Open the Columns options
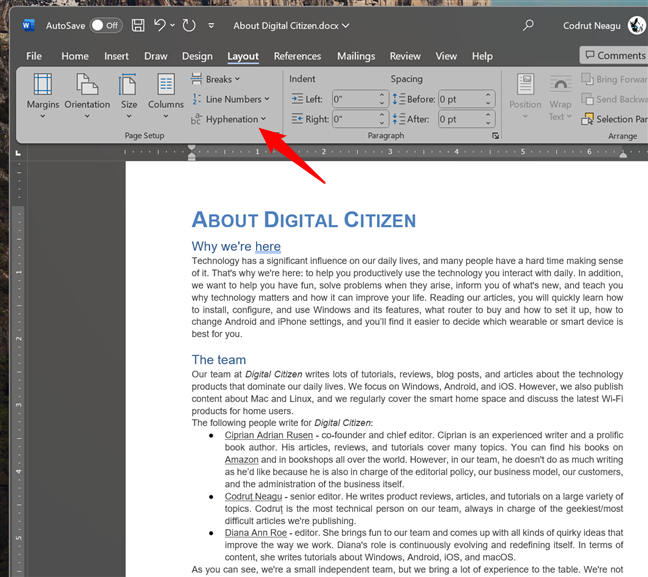The height and width of the screenshot is (577, 648). click(166, 96)
